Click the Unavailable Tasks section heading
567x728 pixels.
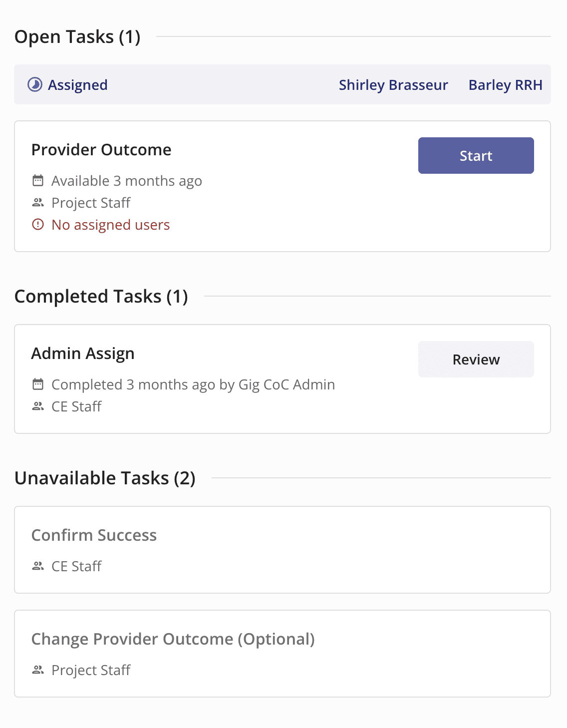[105, 478]
